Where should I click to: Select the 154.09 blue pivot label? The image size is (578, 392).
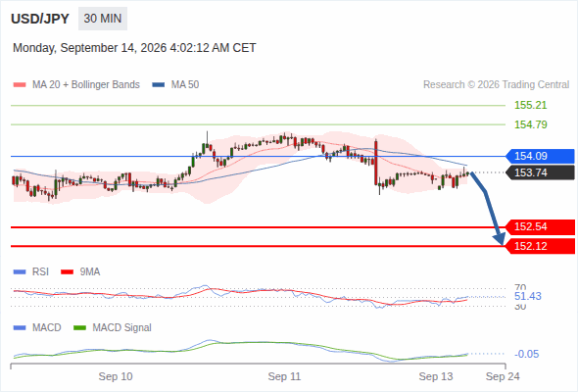(x=540, y=156)
